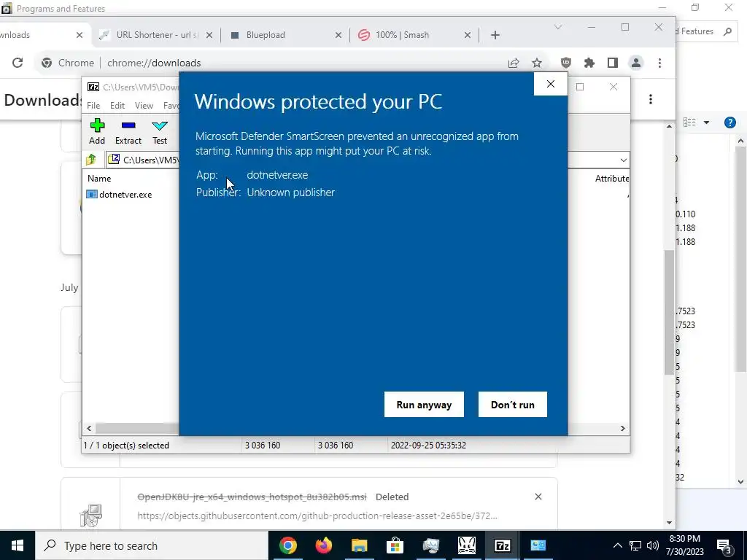Choose Don't run in SmartScreen dialog
Image resolution: width=747 pixels, height=560 pixels.
tap(513, 404)
